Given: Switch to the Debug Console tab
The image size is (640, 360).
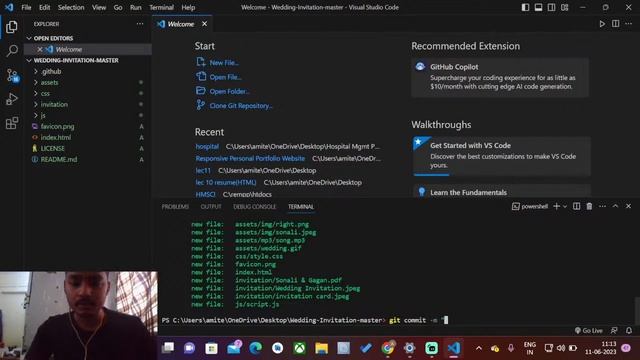Looking at the screenshot, I should tap(255, 207).
